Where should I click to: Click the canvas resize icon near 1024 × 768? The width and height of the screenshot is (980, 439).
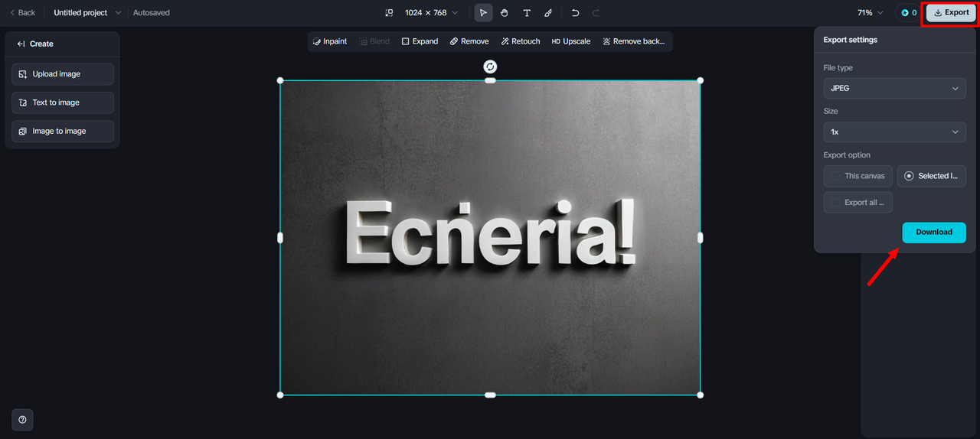click(389, 12)
